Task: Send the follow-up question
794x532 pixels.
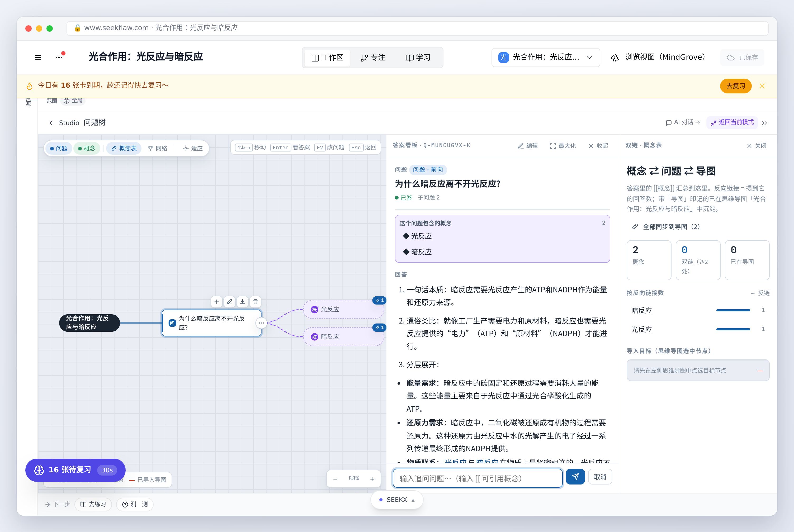Action: 575,477
